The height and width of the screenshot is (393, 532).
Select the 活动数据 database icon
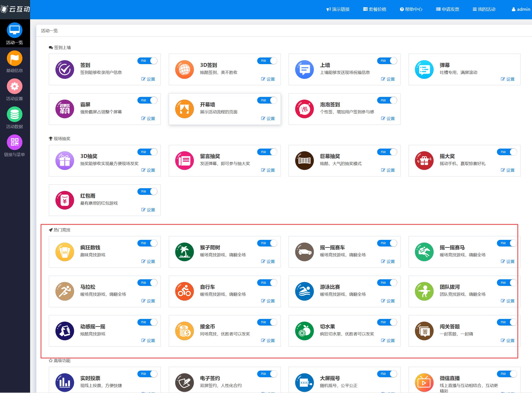tap(15, 114)
